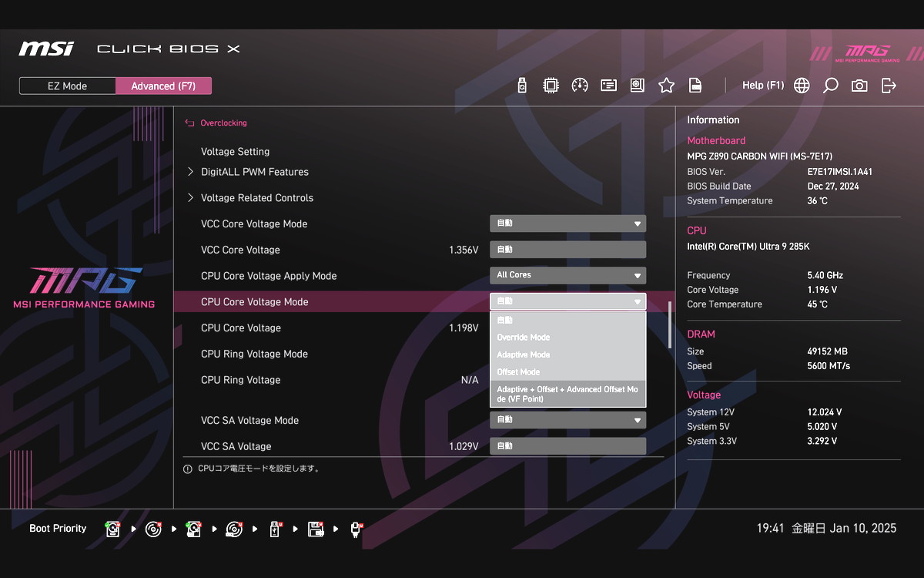Choose Override Mode option
Viewport: 924px width, 578px height.
tap(567, 338)
